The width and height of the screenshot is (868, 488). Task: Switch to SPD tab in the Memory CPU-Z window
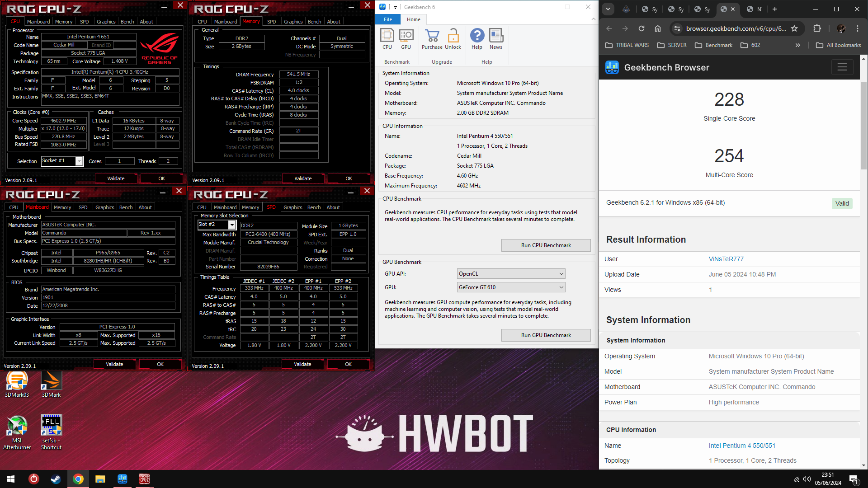pyautogui.click(x=271, y=22)
